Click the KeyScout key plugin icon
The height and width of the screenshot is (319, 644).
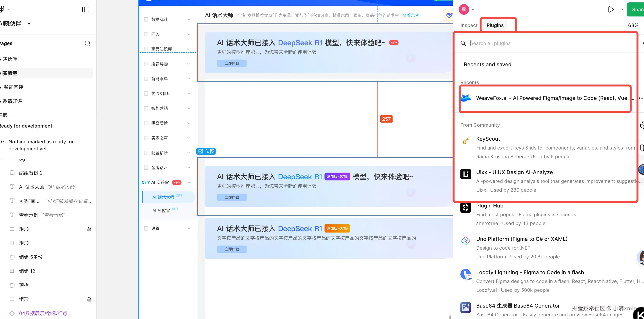click(465, 141)
